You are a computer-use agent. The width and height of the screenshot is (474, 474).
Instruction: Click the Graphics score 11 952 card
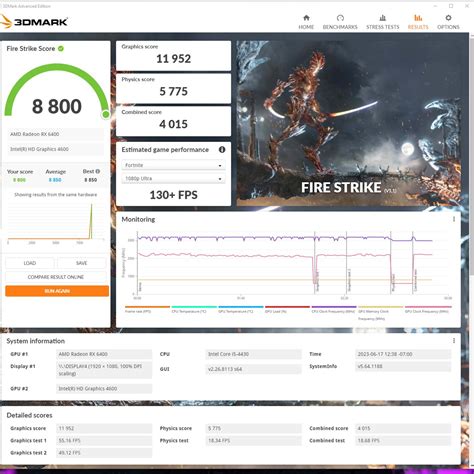tap(173, 56)
